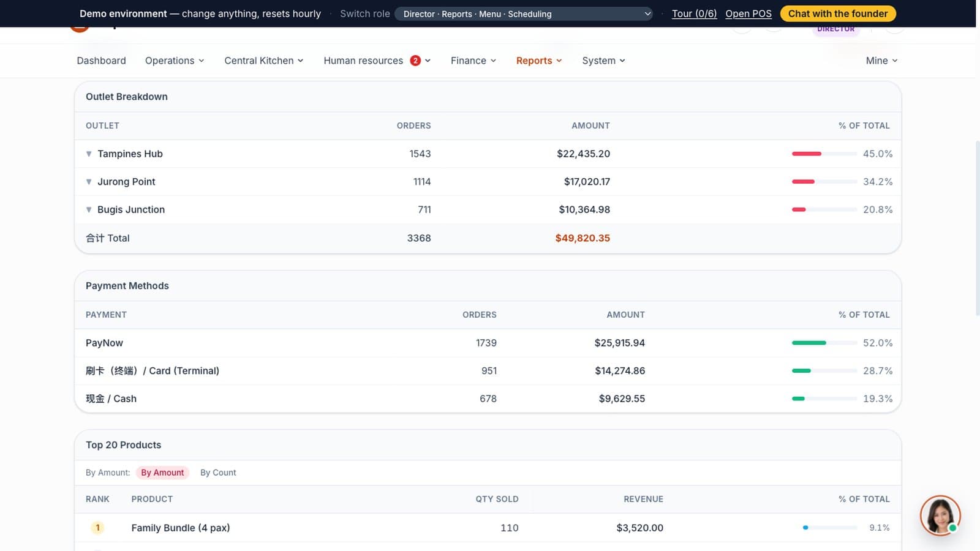Open the Reports menu
Screen dimensions: 980x551
(539, 61)
